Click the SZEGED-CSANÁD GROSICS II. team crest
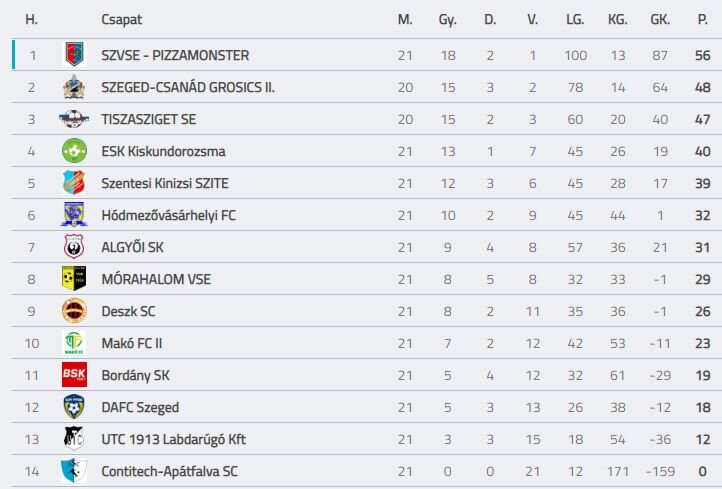The width and height of the screenshot is (722, 489). pos(74,87)
